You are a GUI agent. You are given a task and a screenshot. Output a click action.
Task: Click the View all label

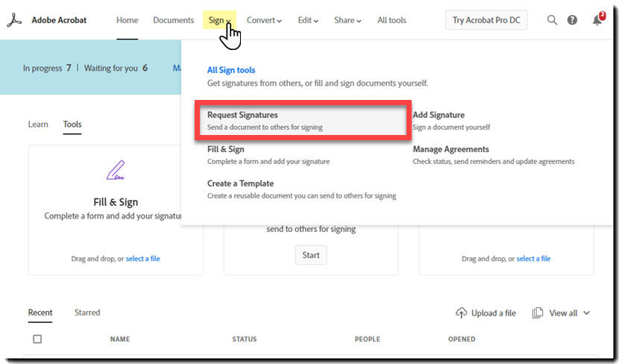click(563, 313)
